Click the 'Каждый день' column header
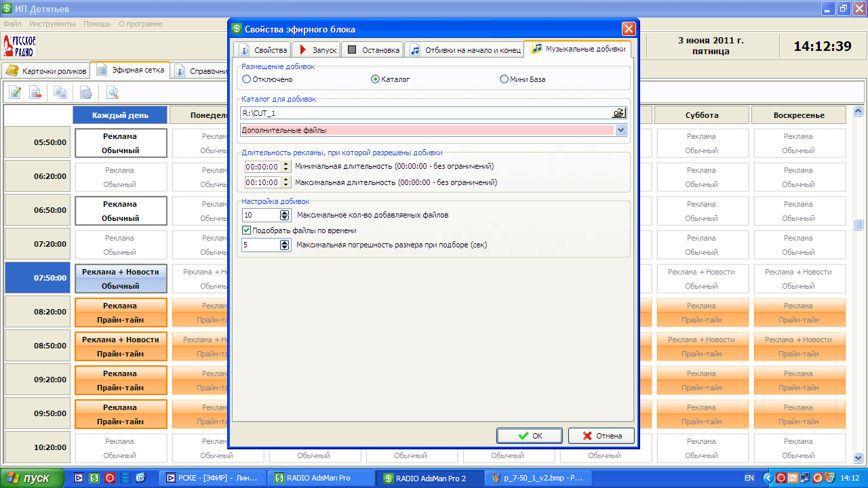Viewport: 868px width, 488px height. point(120,115)
